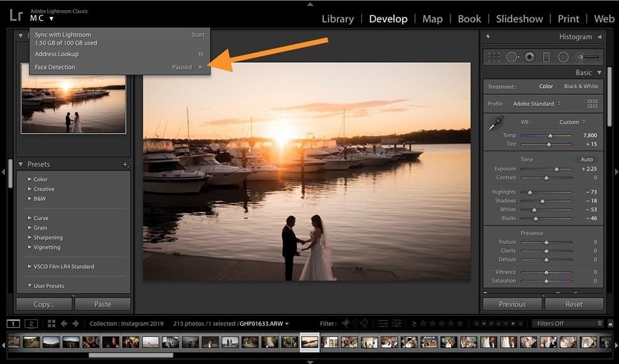Open the Red Eye Correction tool

pyautogui.click(x=529, y=56)
